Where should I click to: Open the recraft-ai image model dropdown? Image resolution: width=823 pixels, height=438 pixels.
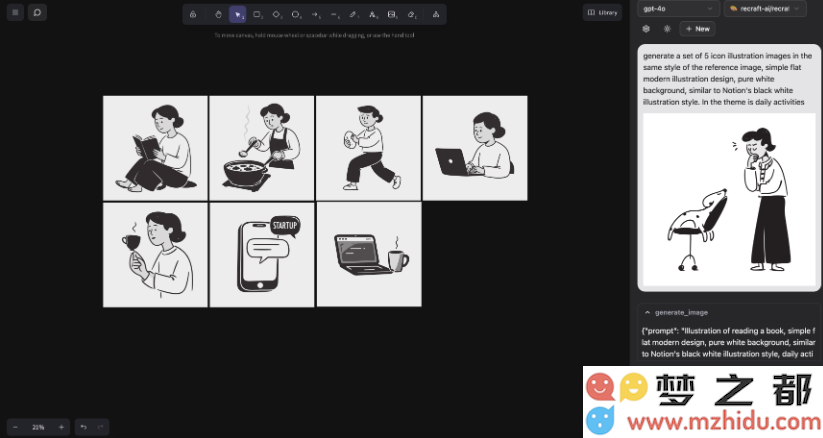click(x=765, y=8)
